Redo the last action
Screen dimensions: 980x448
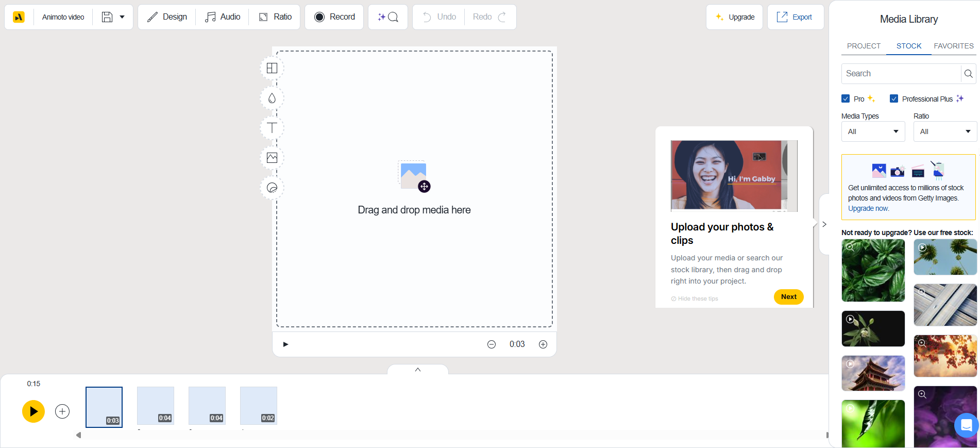(489, 17)
